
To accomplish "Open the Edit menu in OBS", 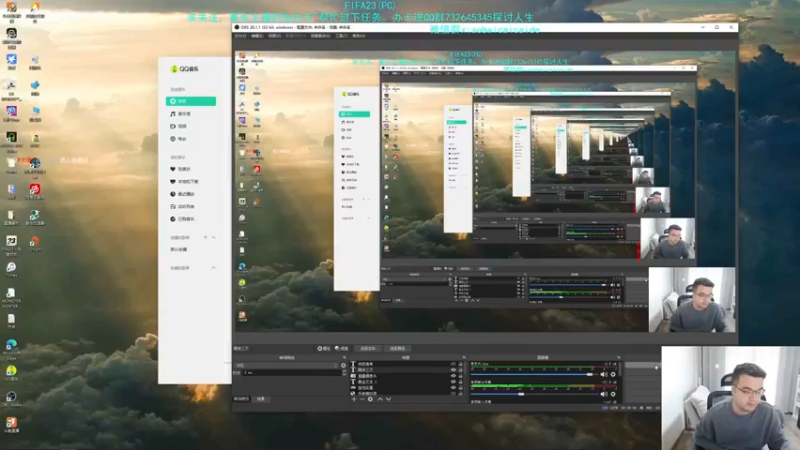I will point(257,36).
